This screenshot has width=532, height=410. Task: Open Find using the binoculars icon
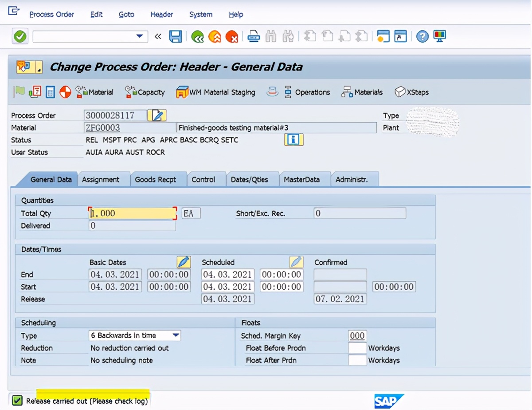[272, 36]
